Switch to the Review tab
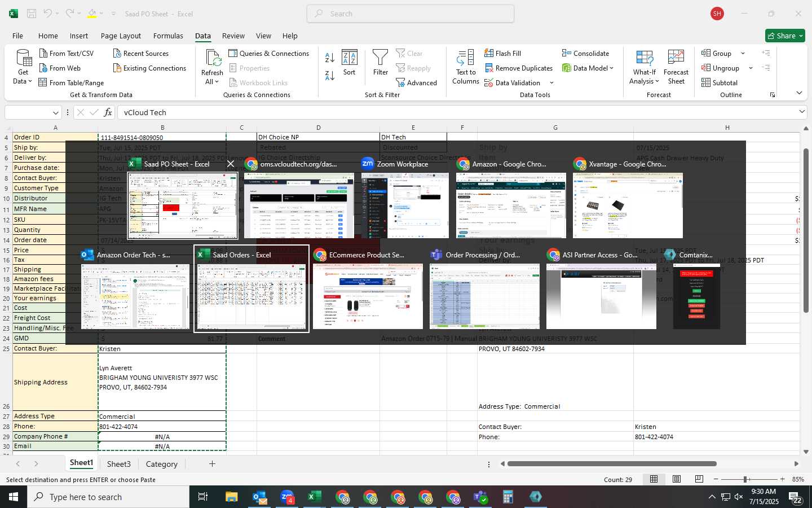Viewport: 812px width, 508px height. pyautogui.click(x=233, y=36)
